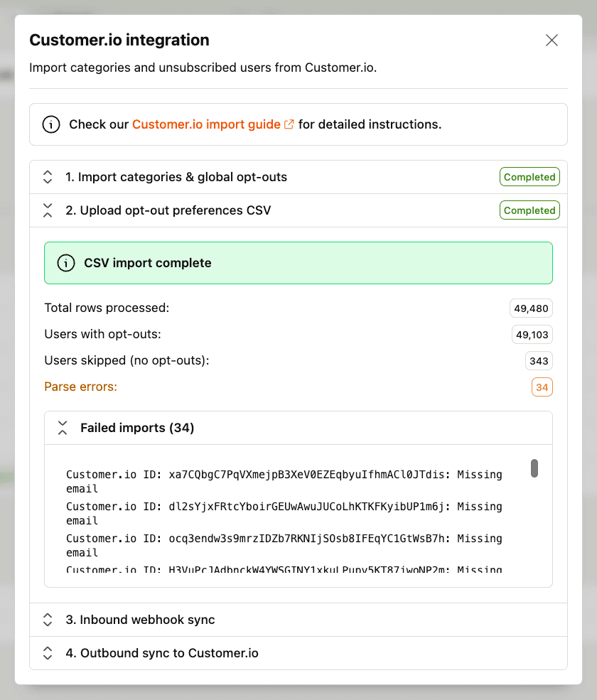Select the 1. Import categories & global opt-outs title
Image resolution: width=597 pixels, height=700 pixels.
176,177
